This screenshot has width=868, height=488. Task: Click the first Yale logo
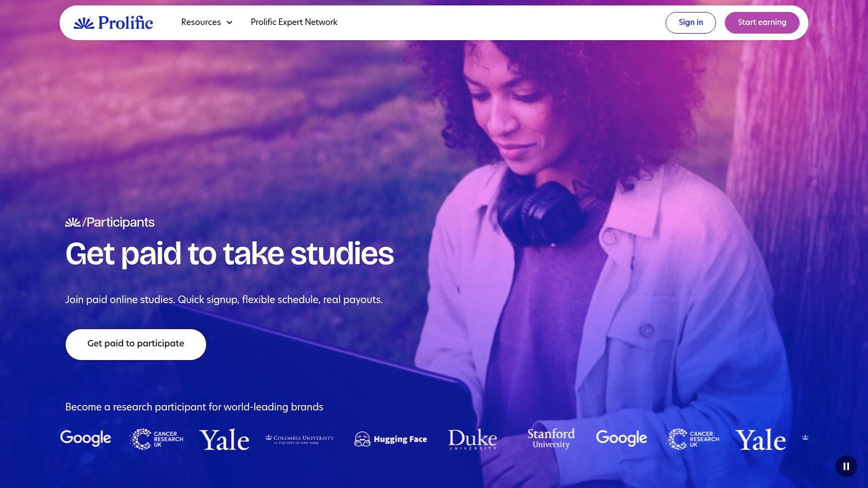click(x=225, y=440)
